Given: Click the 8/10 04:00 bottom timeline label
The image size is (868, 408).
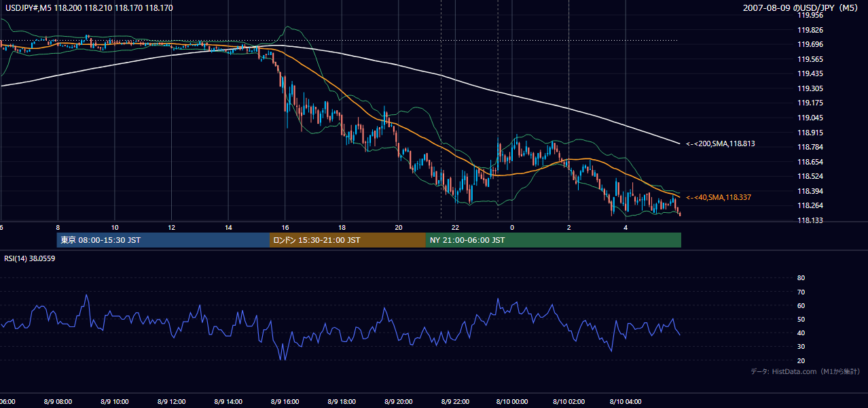Looking at the screenshot, I should (x=626, y=402).
